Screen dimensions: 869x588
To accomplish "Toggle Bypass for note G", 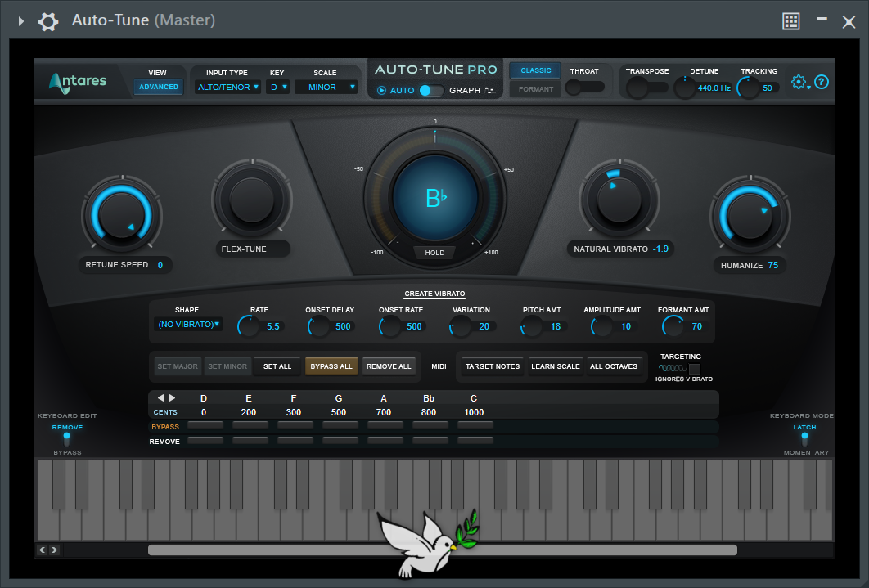I will point(340,426).
